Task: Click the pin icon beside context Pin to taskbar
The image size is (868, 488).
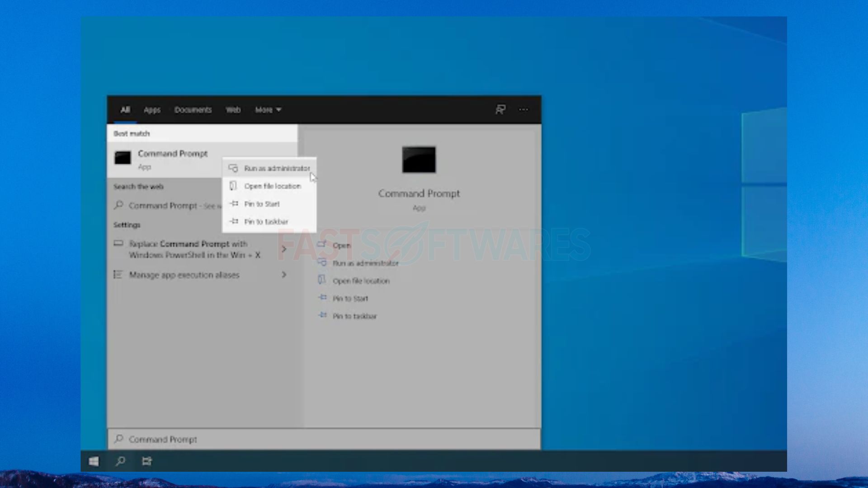Action: click(234, 221)
